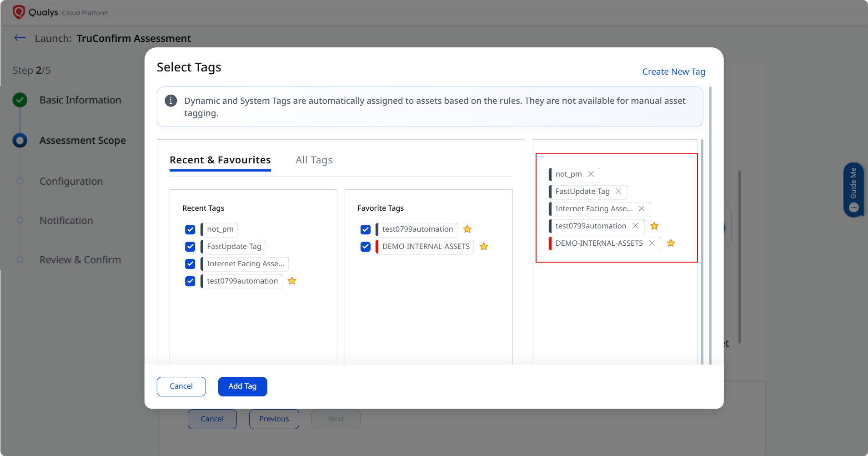
Task: Click the DEMO-INTERNAL-ASSETS label in Favorite Tags
Action: 426,247
